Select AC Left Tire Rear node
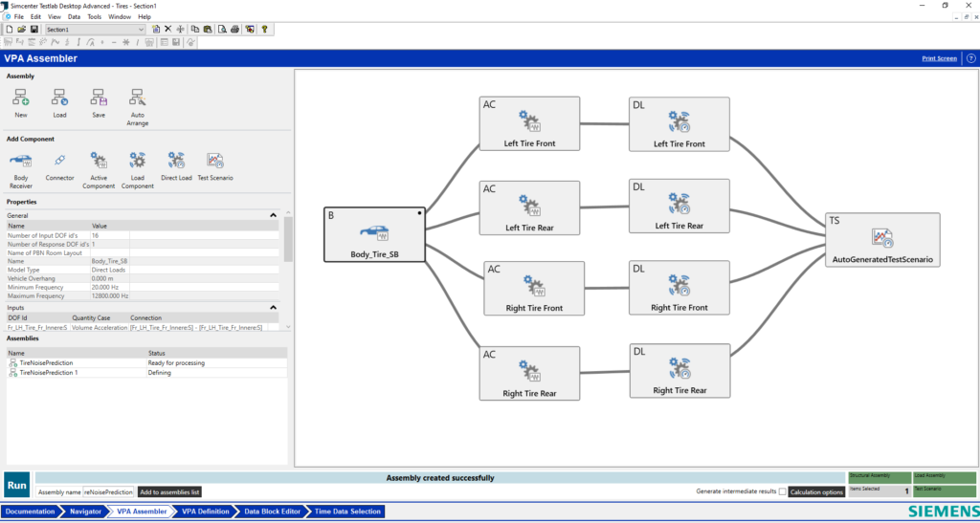This screenshot has height=523, width=980. (529, 207)
